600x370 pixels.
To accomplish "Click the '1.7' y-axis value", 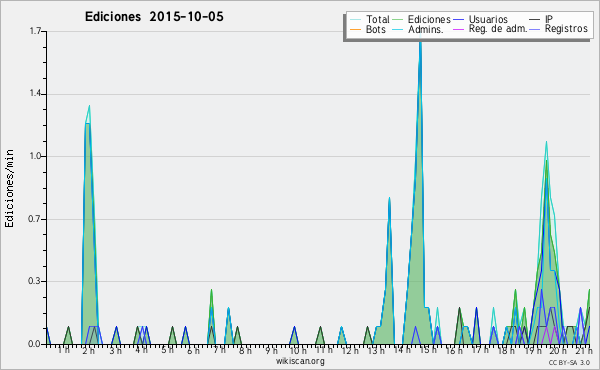I will 35,31.
